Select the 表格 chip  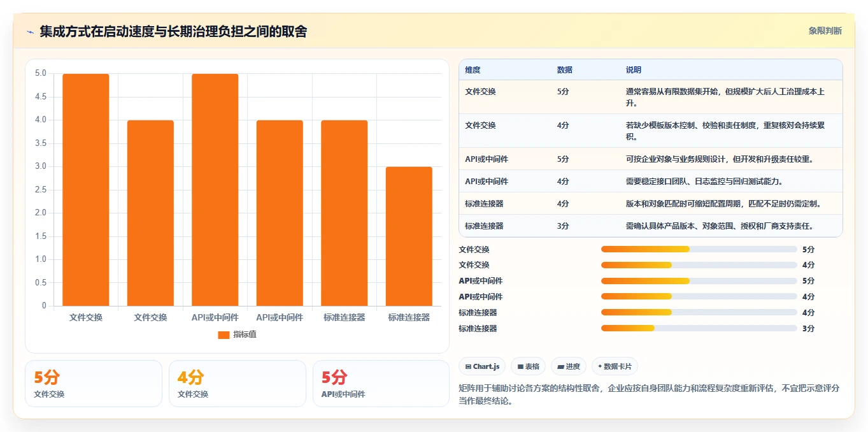[x=529, y=366]
